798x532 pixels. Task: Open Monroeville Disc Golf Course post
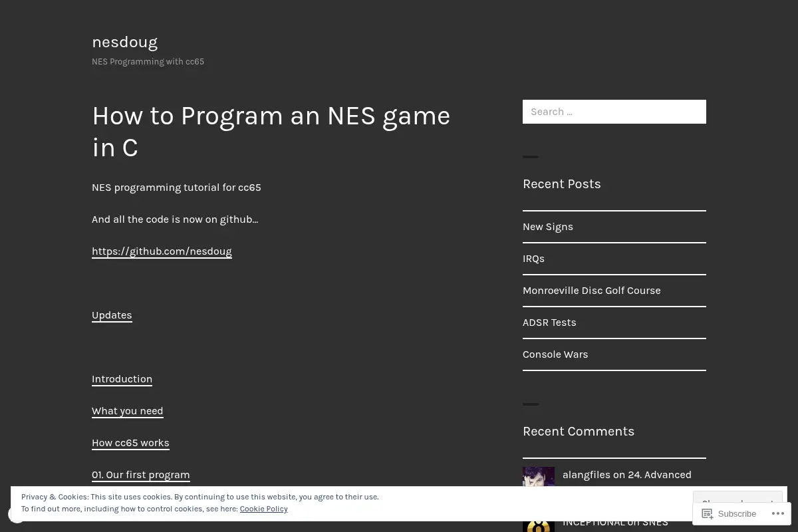tap(592, 291)
